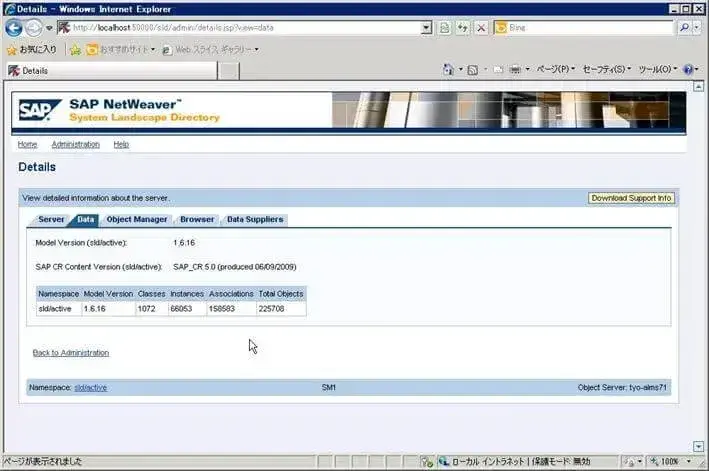The height and width of the screenshot is (471, 709).
Task: Click the Classes value 1072
Action: (x=147, y=309)
